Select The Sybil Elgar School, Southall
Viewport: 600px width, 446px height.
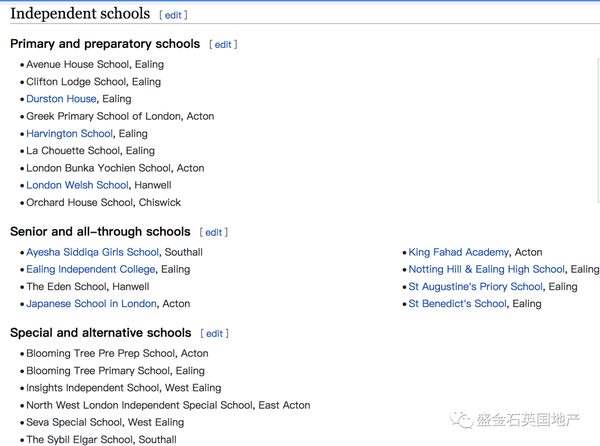coord(101,440)
